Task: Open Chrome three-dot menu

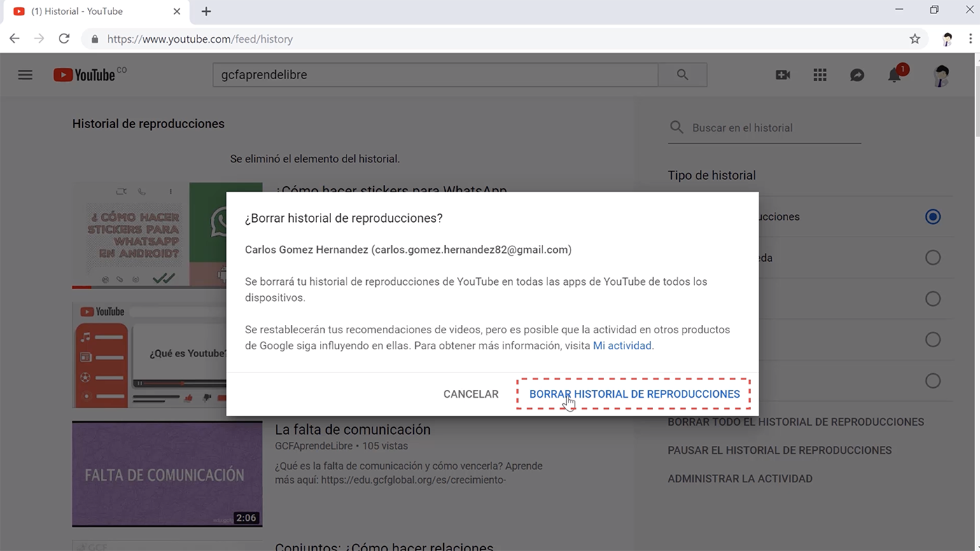Action: (x=970, y=39)
